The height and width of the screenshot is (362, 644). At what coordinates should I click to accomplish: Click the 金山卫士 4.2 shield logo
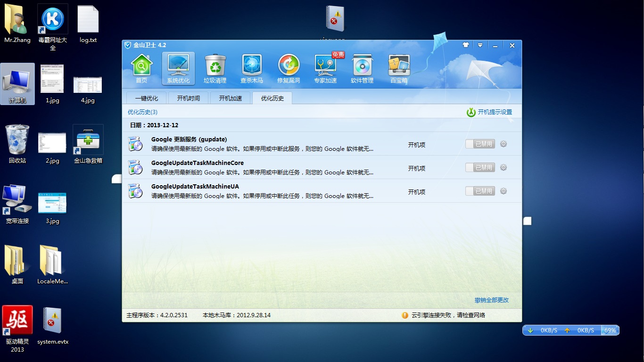click(x=127, y=45)
